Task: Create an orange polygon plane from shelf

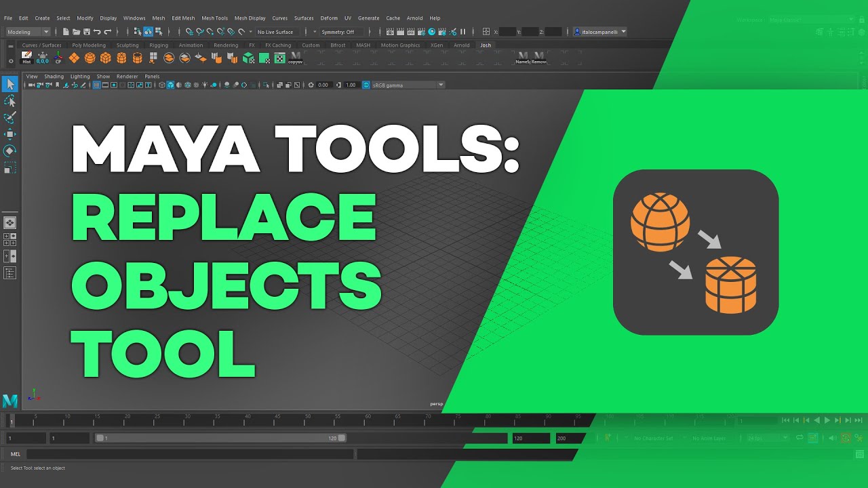Action: click(x=74, y=58)
